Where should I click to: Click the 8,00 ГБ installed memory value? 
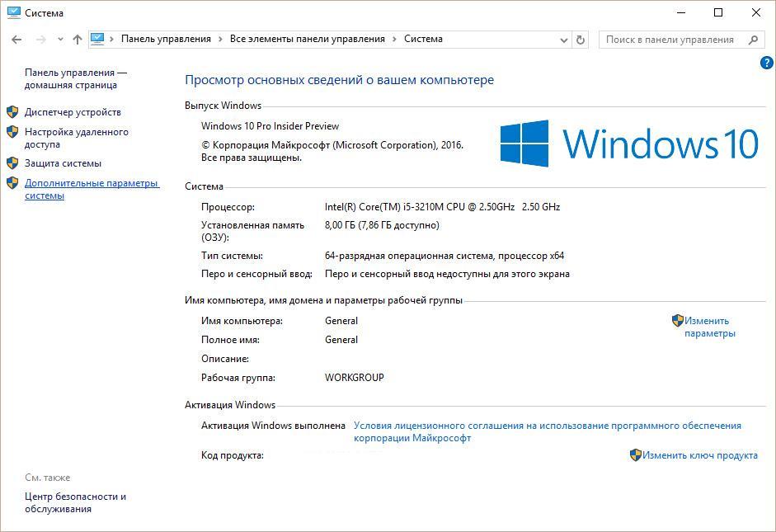click(x=382, y=225)
